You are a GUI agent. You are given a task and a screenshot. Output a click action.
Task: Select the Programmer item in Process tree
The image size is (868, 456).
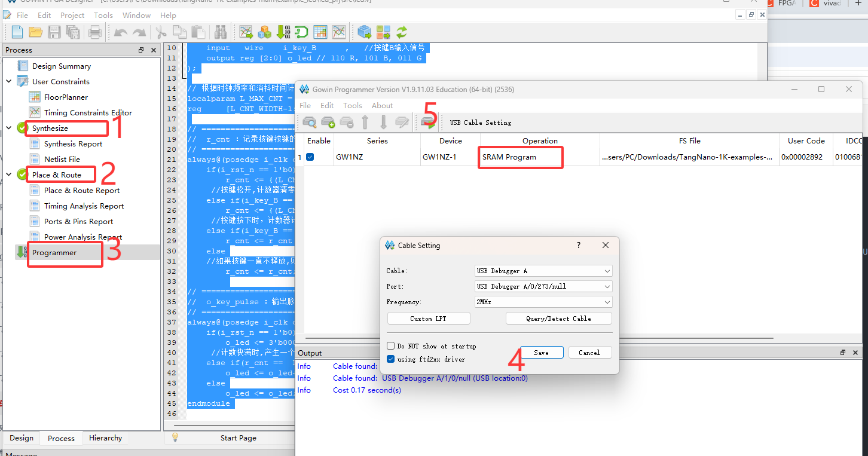click(x=54, y=252)
